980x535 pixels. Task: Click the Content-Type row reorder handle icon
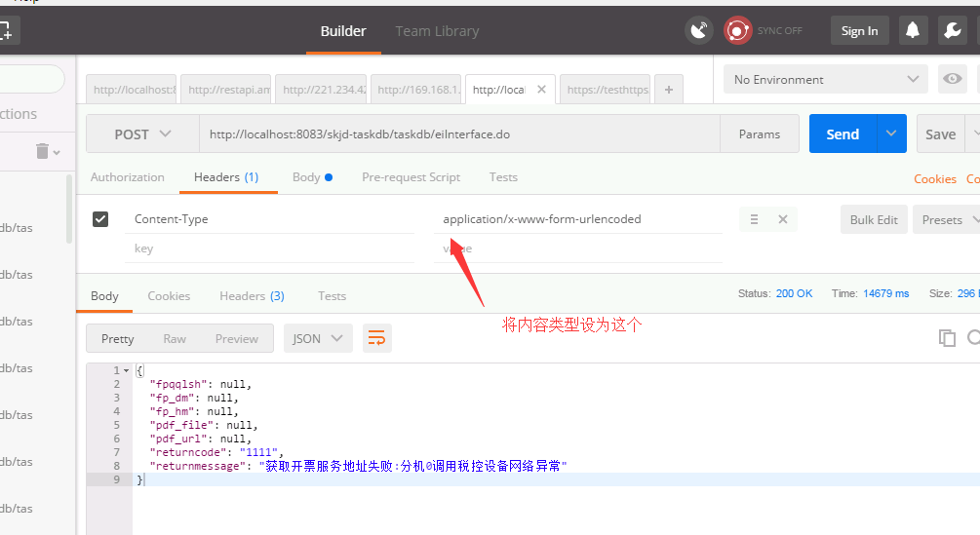pyautogui.click(x=754, y=219)
